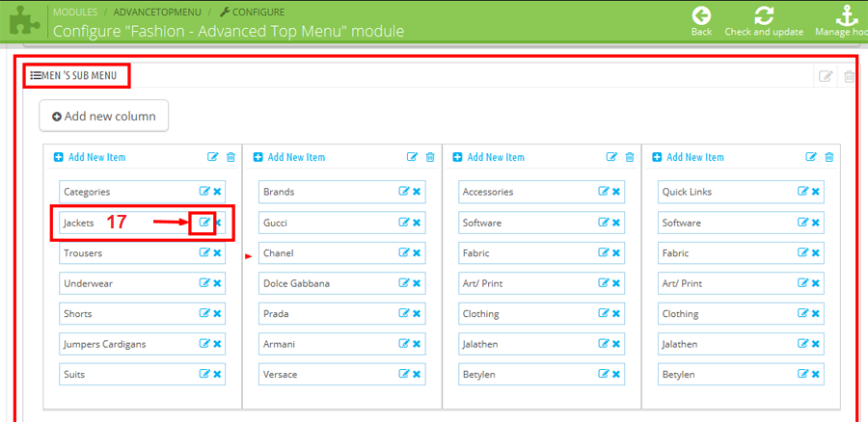The width and height of the screenshot is (868, 422).
Task: Select the Dolce Gabbana item label
Action: (x=296, y=283)
